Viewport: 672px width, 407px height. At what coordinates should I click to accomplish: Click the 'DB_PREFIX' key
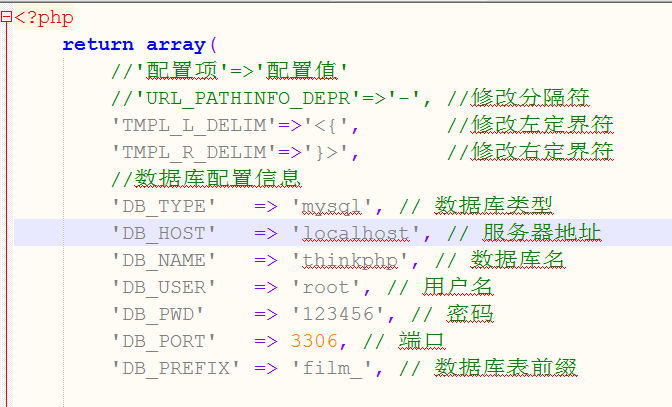click(x=176, y=369)
